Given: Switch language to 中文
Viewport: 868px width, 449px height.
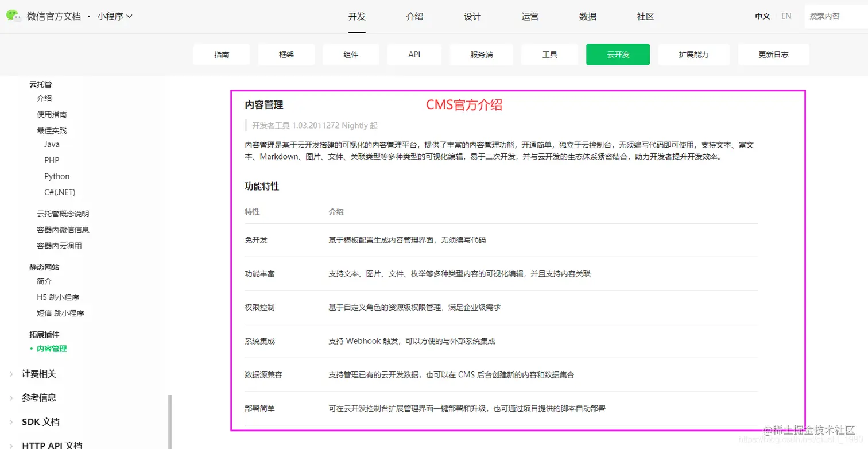Looking at the screenshot, I should click(x=762, y=16).
